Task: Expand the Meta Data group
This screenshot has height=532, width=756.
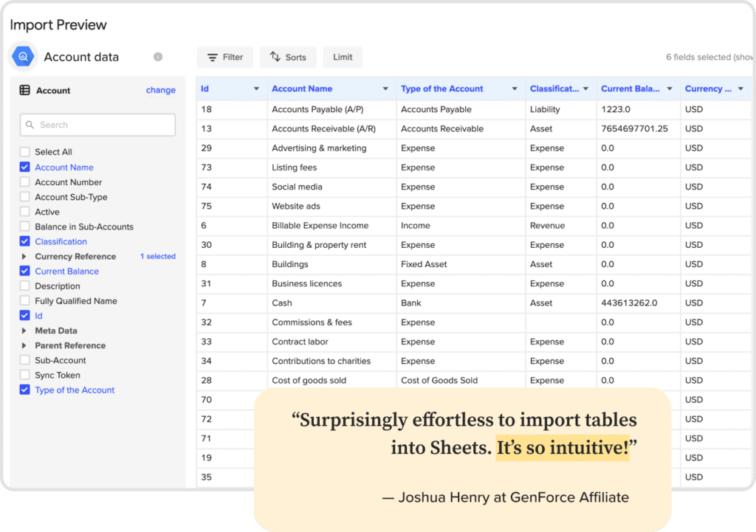Action: pos(24,331)
